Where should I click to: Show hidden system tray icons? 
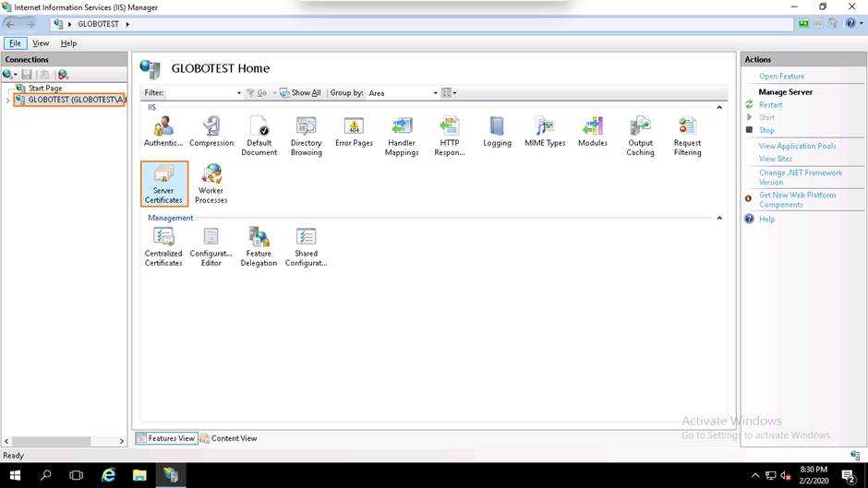pyautogui.click(x=755, y=475)
